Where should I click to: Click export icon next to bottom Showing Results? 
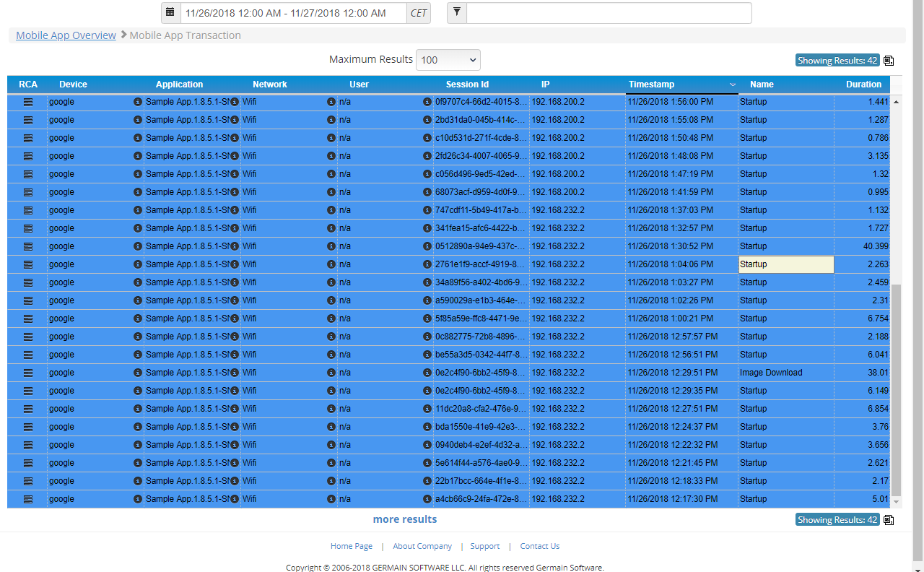click(x=889, y=520)
